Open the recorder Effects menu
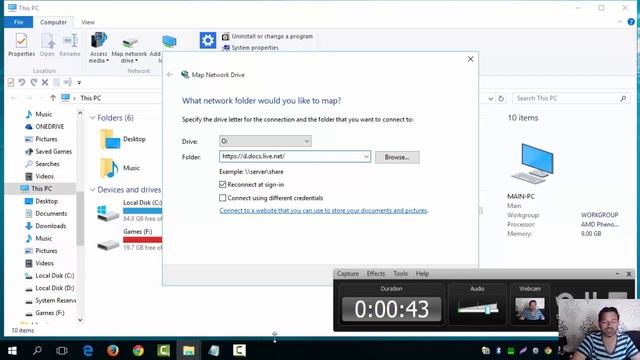This screenshot has width=640, height=360. tap(376, 273)
